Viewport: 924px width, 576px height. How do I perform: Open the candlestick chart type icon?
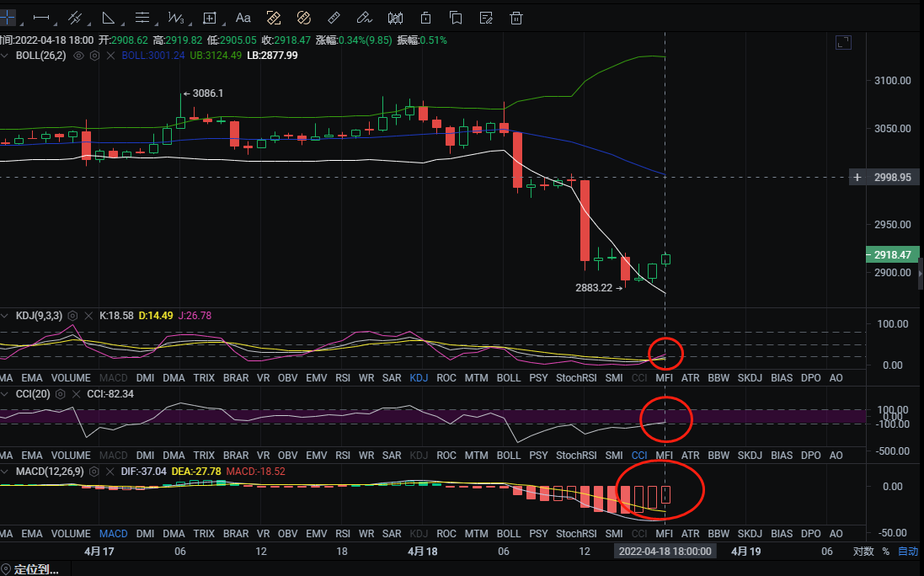tap(395, 17)
